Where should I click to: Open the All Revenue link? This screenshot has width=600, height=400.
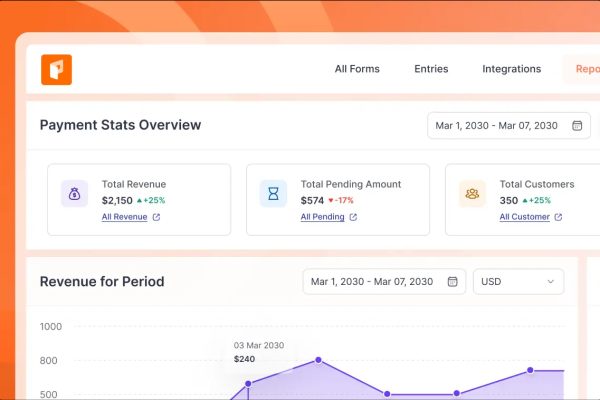tap(124, 217)
